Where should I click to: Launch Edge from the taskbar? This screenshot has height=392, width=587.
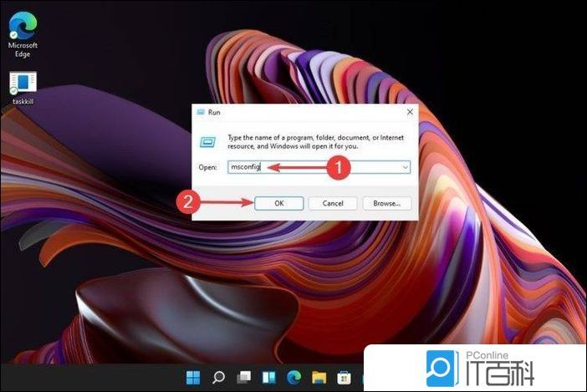[x=293, y=378]
